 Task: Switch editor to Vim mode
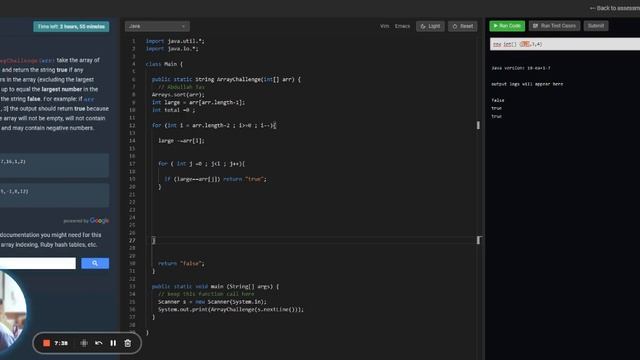tap(384, 26)
